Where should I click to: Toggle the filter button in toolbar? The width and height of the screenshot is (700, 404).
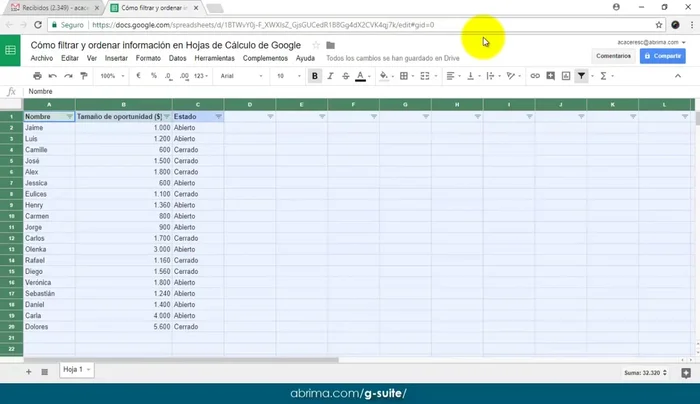[x=582, y=75]
